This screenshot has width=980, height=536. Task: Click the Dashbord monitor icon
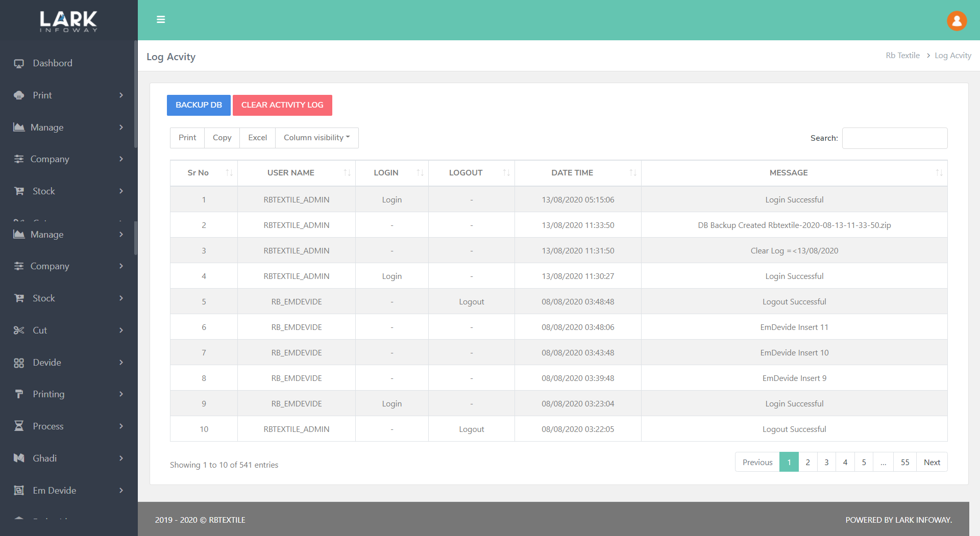pos(19,63)
